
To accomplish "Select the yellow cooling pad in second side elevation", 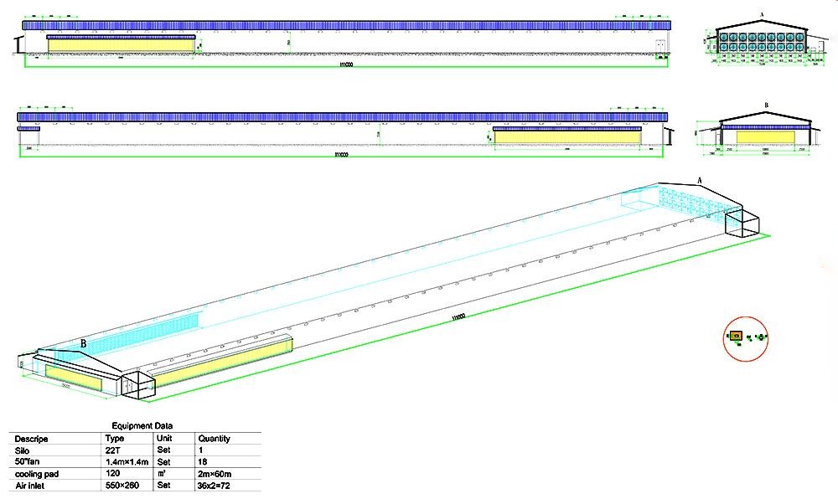I will click(x=567, y=137).
